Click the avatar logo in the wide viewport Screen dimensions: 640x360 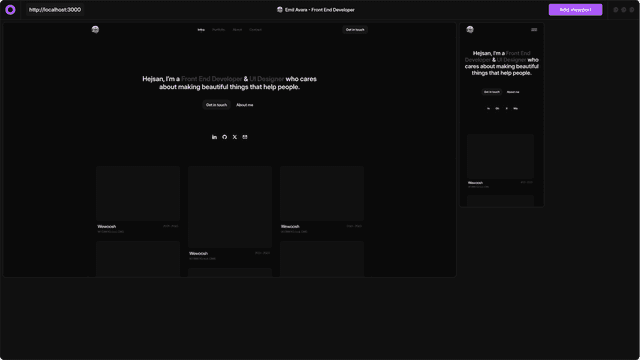[x=95, y=29]
